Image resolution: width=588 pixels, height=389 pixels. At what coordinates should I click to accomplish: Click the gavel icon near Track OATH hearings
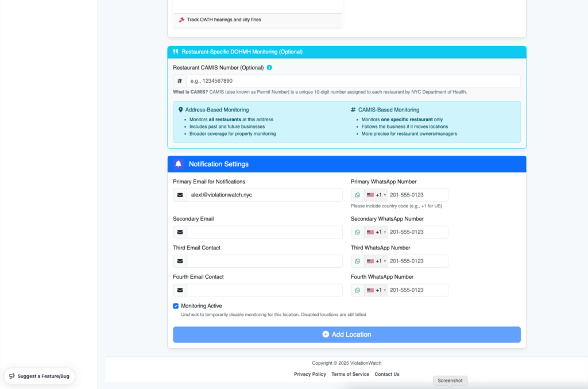[181, 20]
